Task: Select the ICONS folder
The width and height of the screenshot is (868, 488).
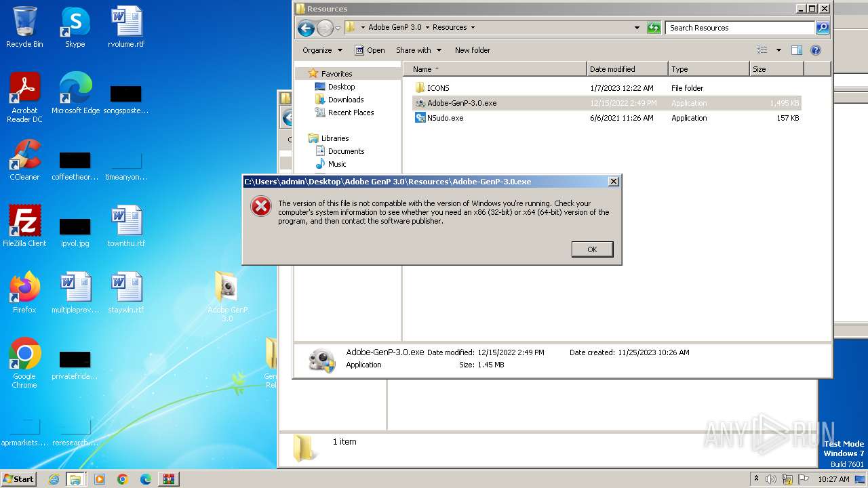Action: 438,88
